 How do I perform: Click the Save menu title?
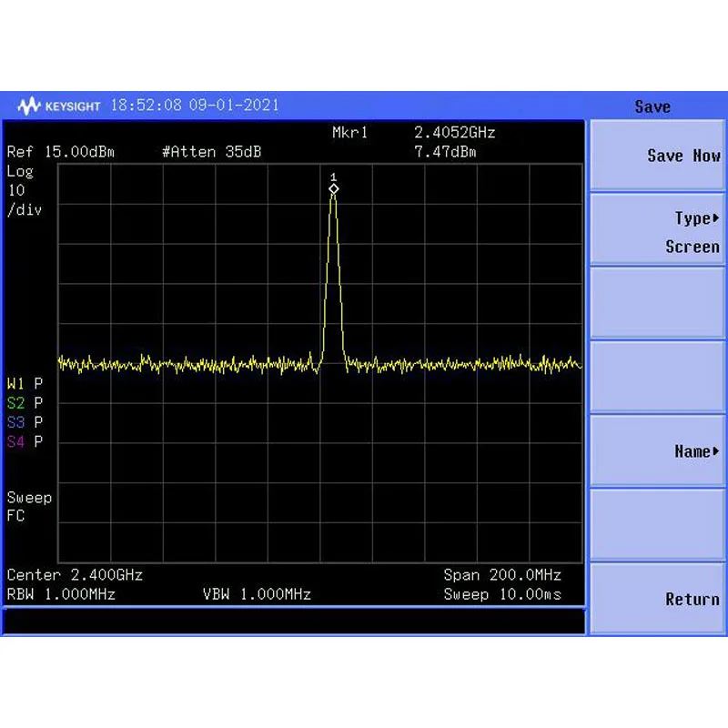pyautogui.click(x=652, y=106)
